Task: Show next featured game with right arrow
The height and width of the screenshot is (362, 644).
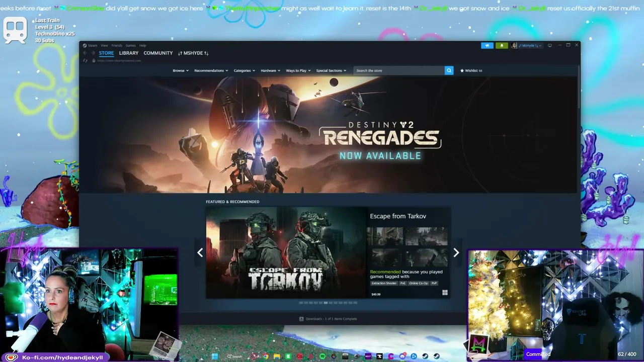Action: pyautogui.click(x=456, y=252)
